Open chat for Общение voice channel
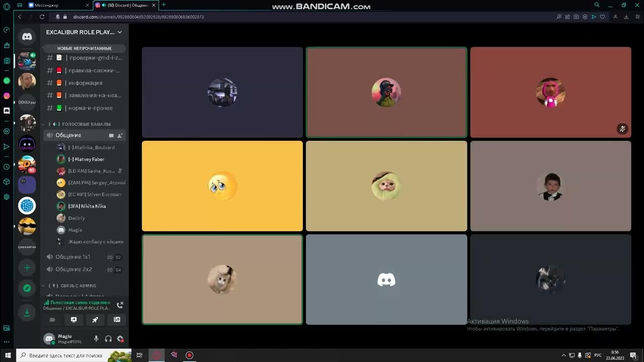 (111, 135)
